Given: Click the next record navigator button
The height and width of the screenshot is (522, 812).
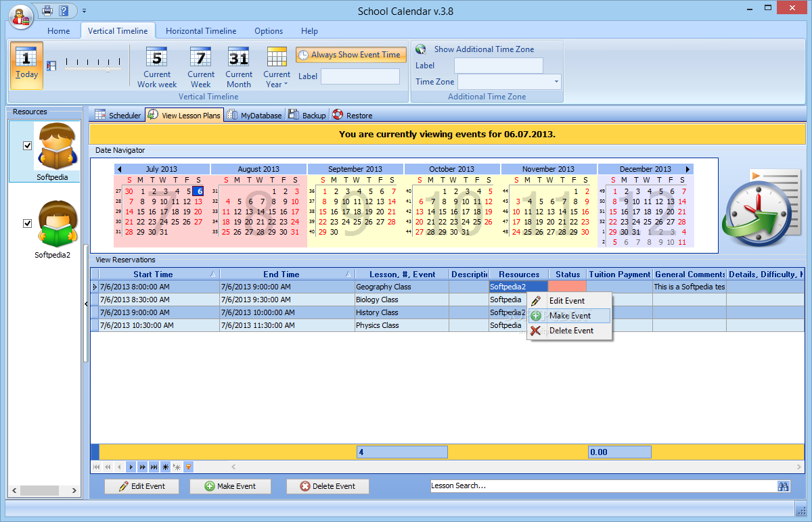Looking at the screenshot, I should tap(131, 467).
